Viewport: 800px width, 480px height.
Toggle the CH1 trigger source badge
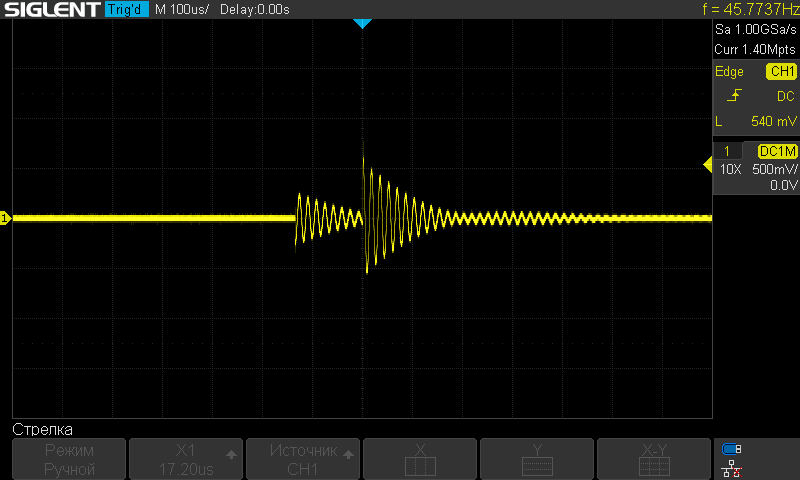(781, 72)
